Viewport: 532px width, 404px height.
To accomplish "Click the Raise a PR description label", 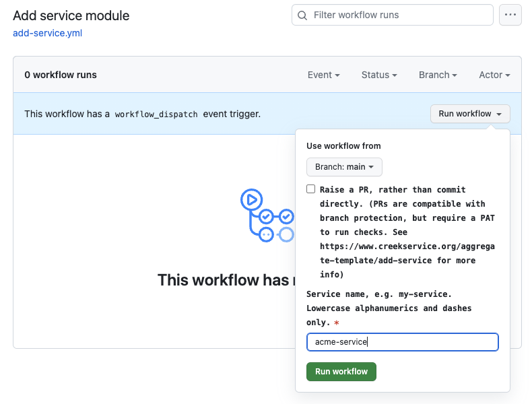I will pyautogui.click(x=407, y=232).
